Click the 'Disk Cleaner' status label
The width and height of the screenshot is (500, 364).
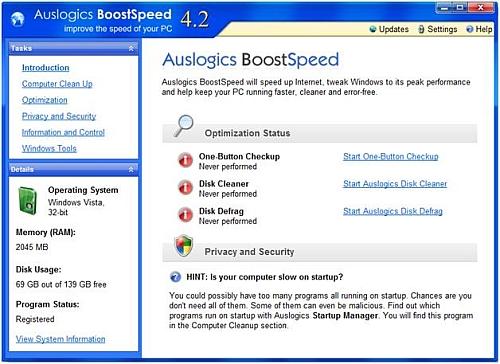[224, 184]
